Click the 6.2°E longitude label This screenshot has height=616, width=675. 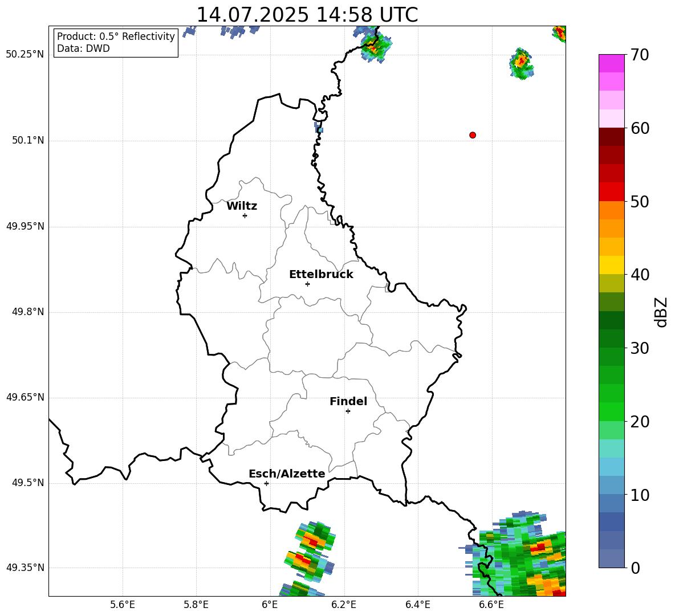pyautogui.click(x=344, y=605)
